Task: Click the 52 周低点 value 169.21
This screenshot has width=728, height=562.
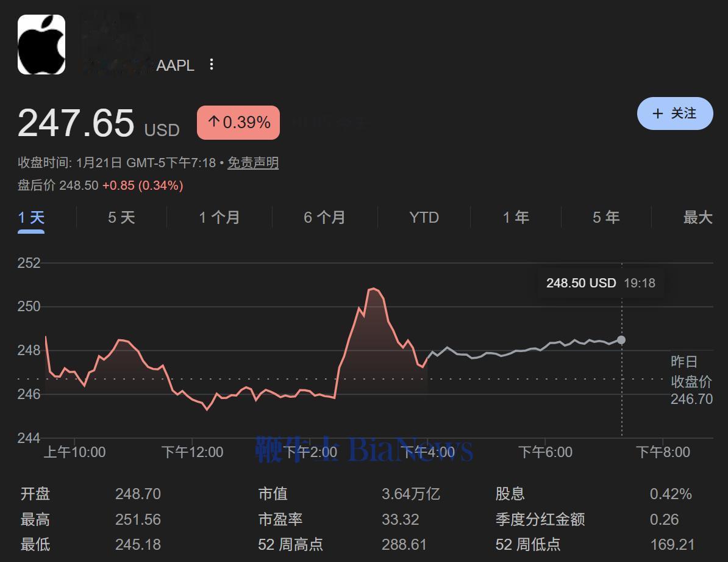Action: (673, 544)
